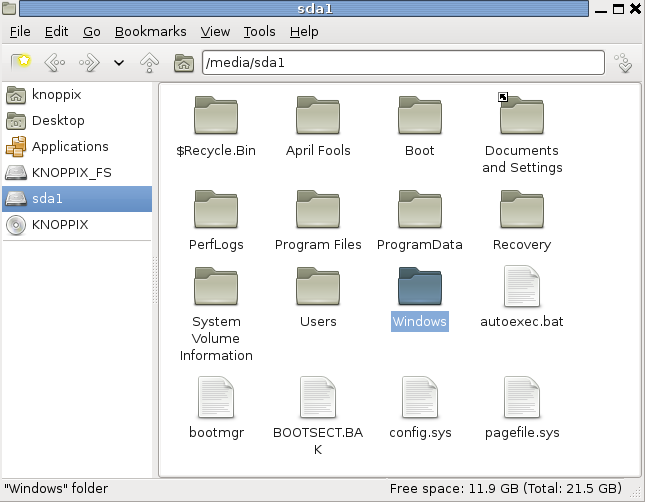
Task: Click the sda1 title bar
Action: click(x=304, y=9)
